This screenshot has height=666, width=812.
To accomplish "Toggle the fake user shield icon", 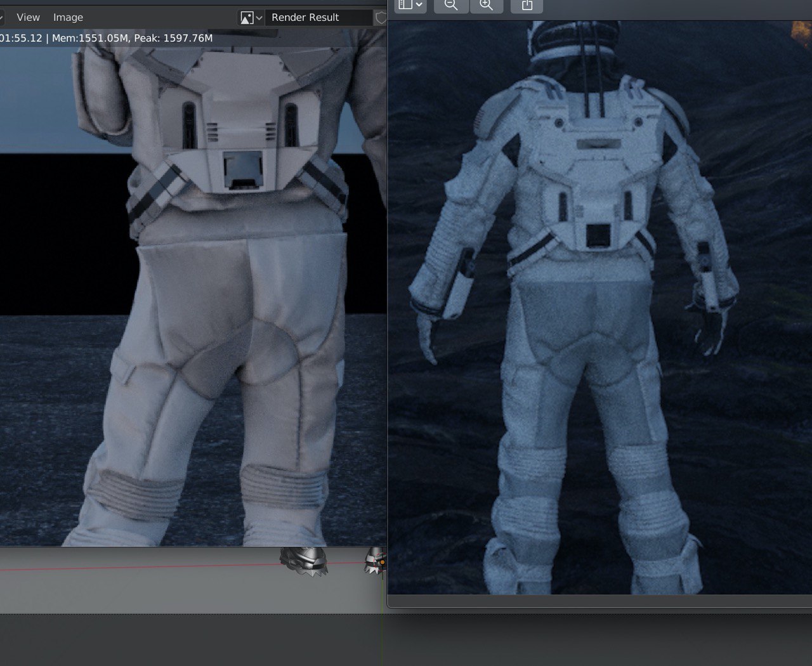I will [x=381, y=18].
